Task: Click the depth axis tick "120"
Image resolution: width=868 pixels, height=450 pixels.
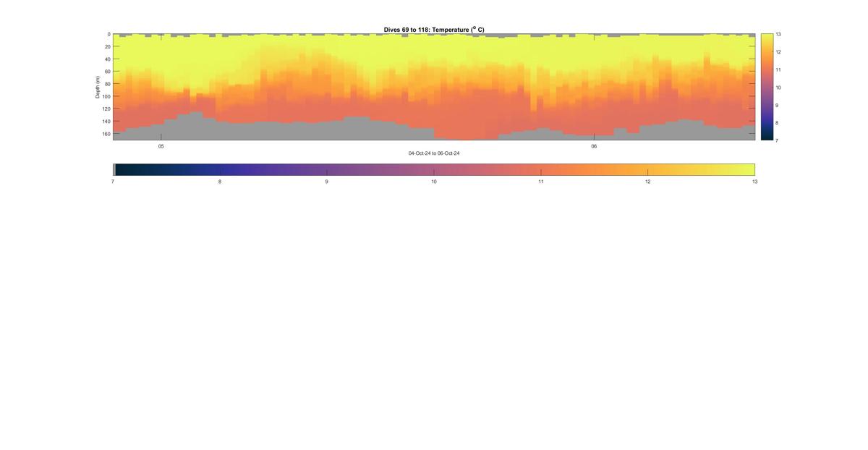Action: pos(106,109)
